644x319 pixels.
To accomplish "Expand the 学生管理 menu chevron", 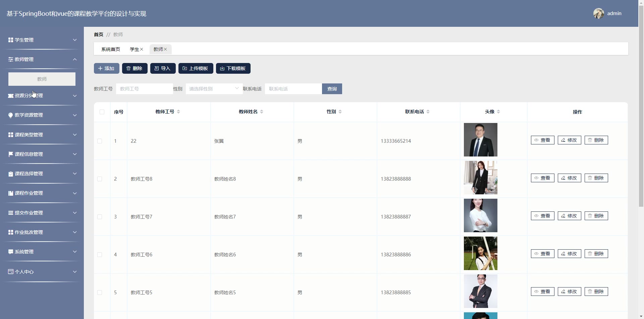I will point(75,40).
